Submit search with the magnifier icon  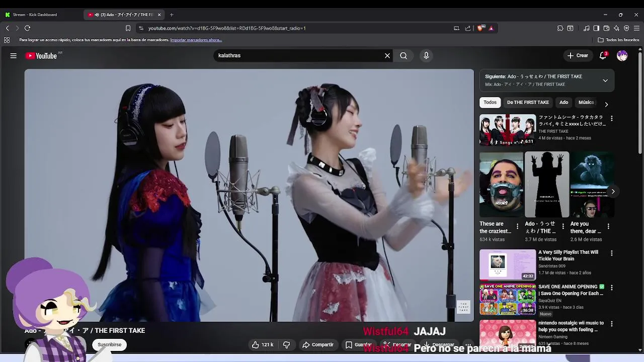[404, 56]
